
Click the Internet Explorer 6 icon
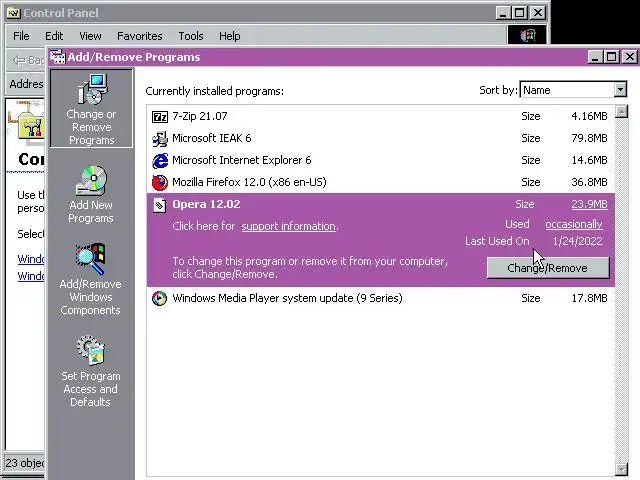pos(160,160)
